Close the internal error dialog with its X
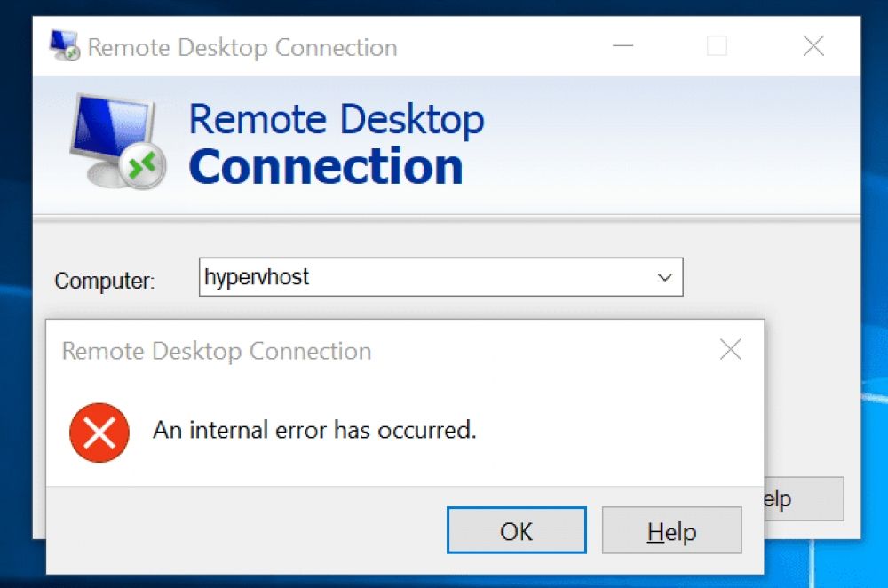 (730, 350)
